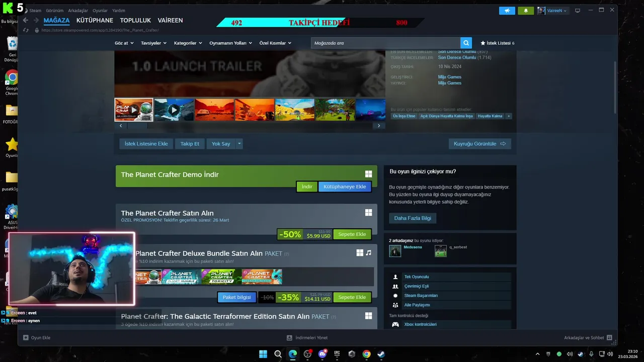Click the Kuyruğu Görüntüle button
The image size is (644, 362).
coord(480,144)
